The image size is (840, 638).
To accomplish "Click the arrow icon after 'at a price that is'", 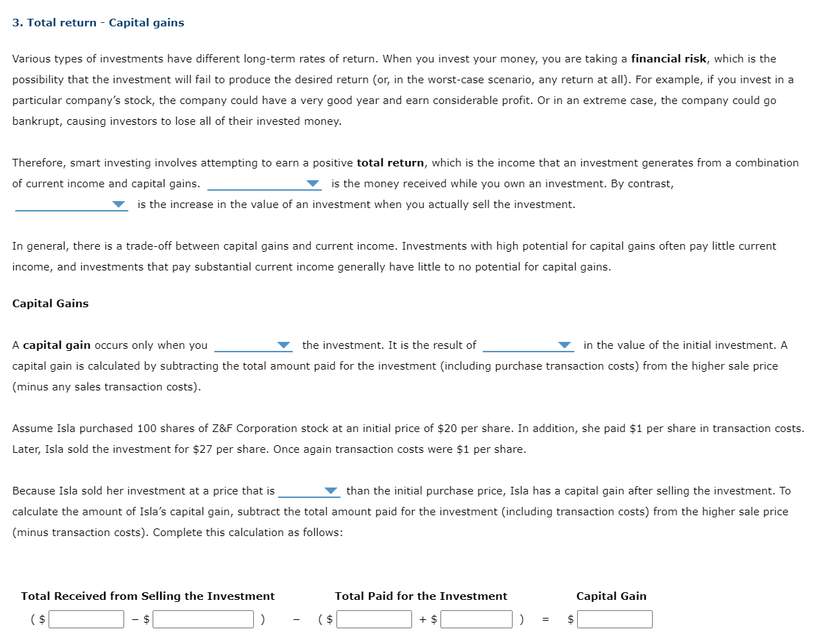I will [331, 490].
